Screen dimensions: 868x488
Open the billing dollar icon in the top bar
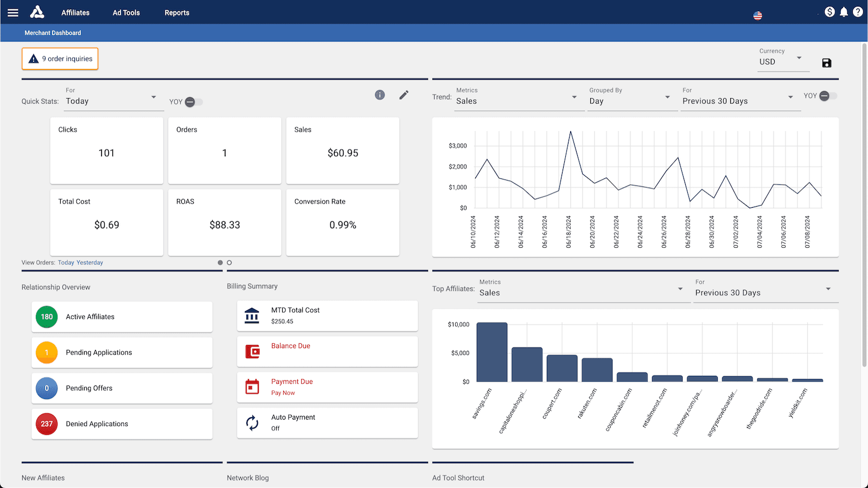click(829, 11)
